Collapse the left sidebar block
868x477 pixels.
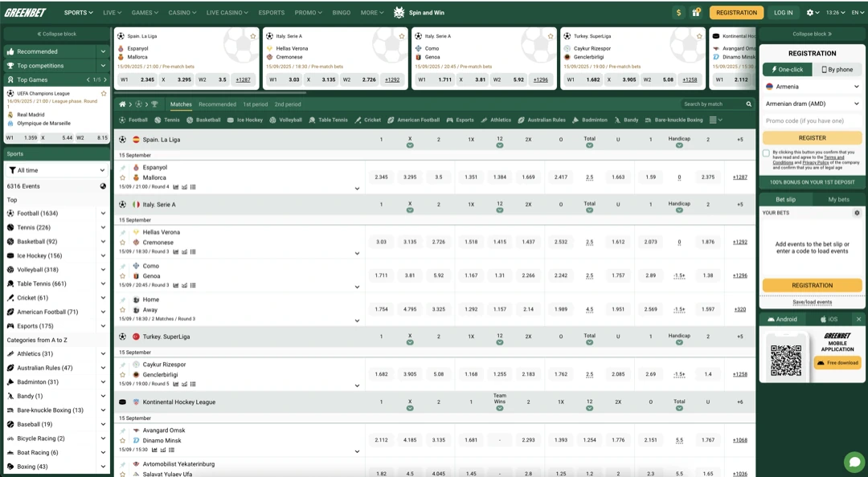pyautogui.click(x=56, y=34)
